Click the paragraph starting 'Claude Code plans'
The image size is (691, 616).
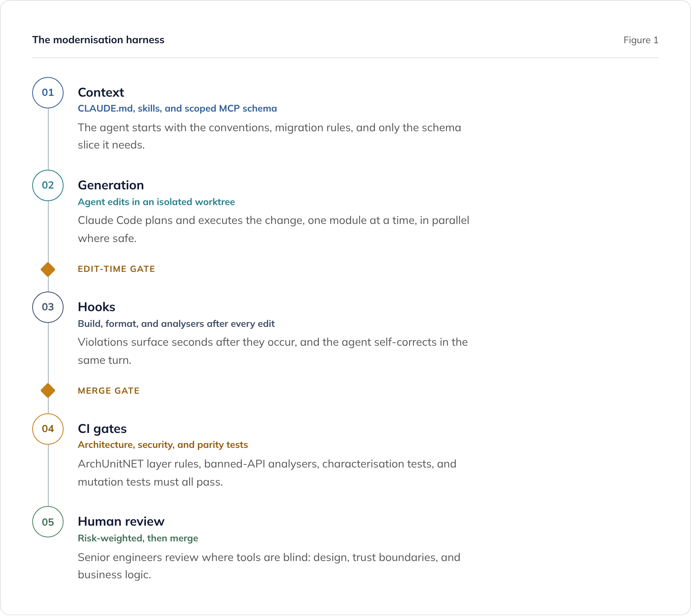(274, 229)
